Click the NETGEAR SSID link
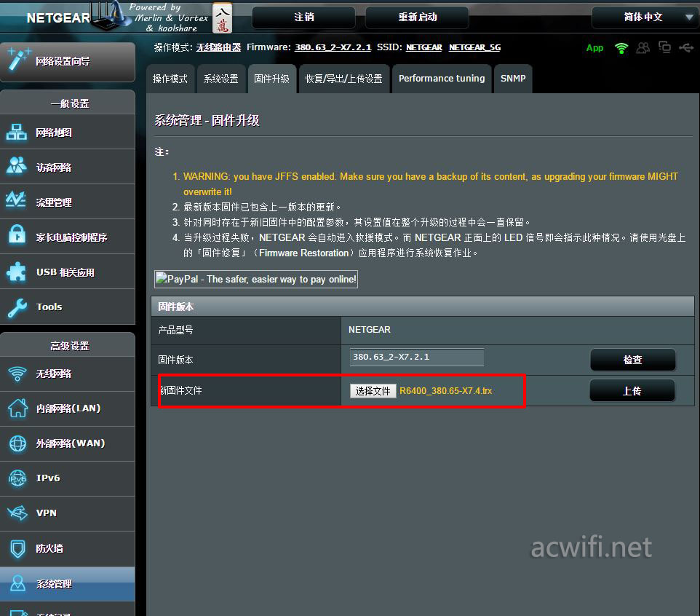 point(424,47)
